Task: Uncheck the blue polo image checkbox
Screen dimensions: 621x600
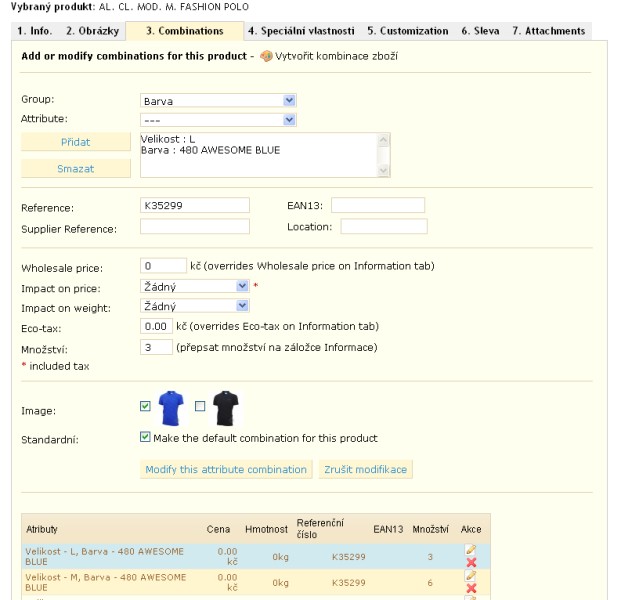Action: tap(146, 406)
